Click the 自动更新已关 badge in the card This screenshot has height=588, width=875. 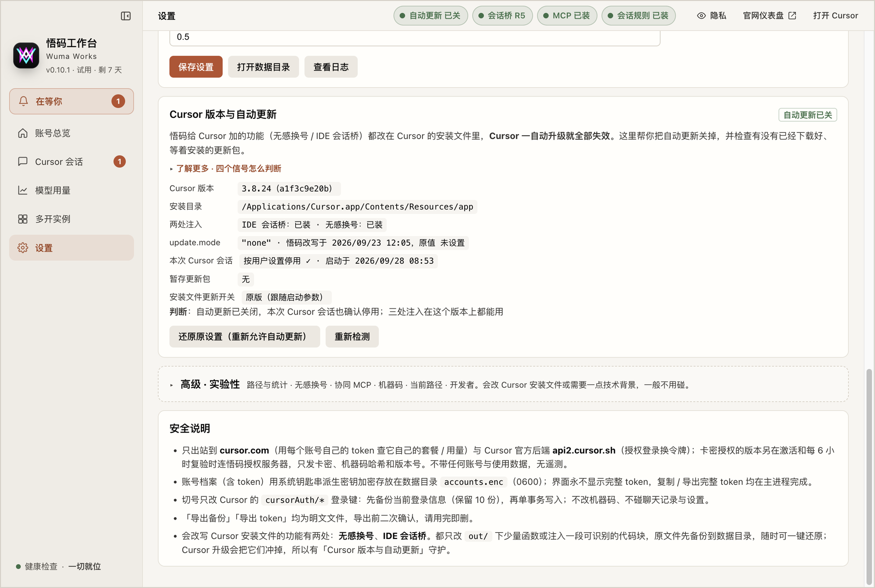808,115
